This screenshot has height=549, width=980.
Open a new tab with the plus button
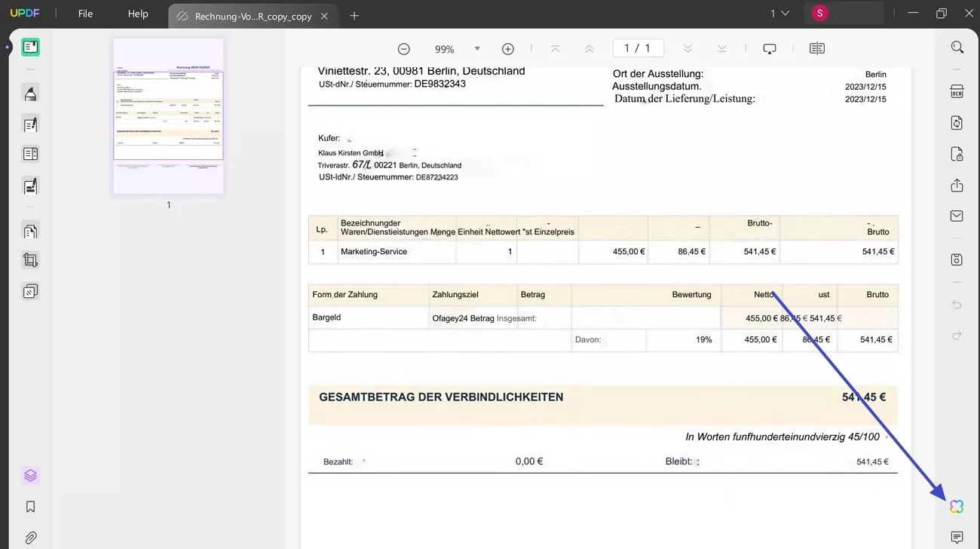coord(354,14)
